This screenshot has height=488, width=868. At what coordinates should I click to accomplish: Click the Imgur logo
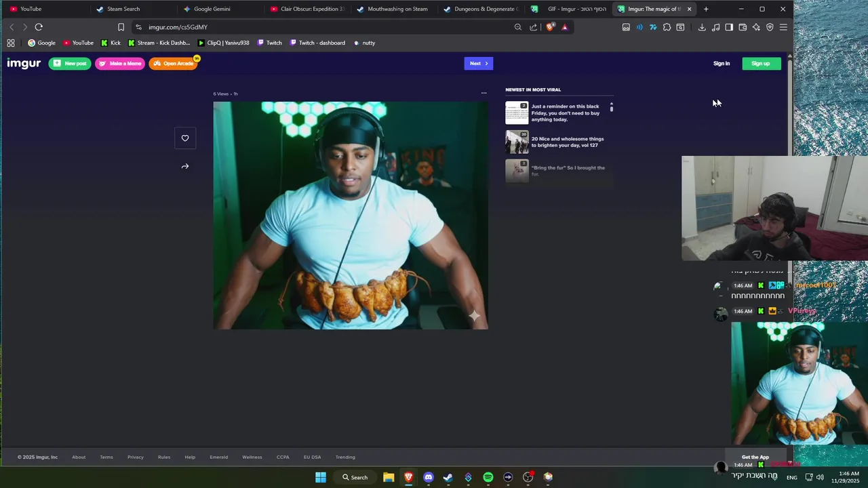tap(24, 63)
